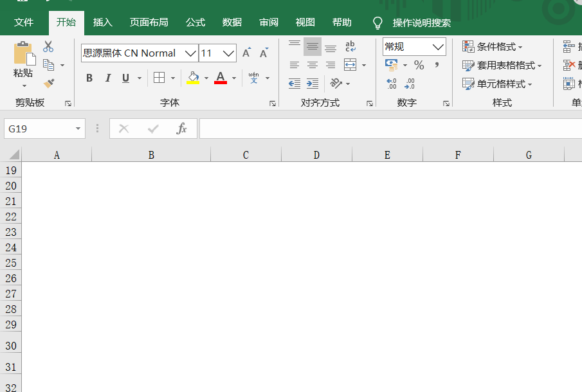Image resolution: width=582 pixels, height=392 pixels.
Task: Click the wén phonetic guide icon
Action: pyautogui.click(x=254, y=78)
